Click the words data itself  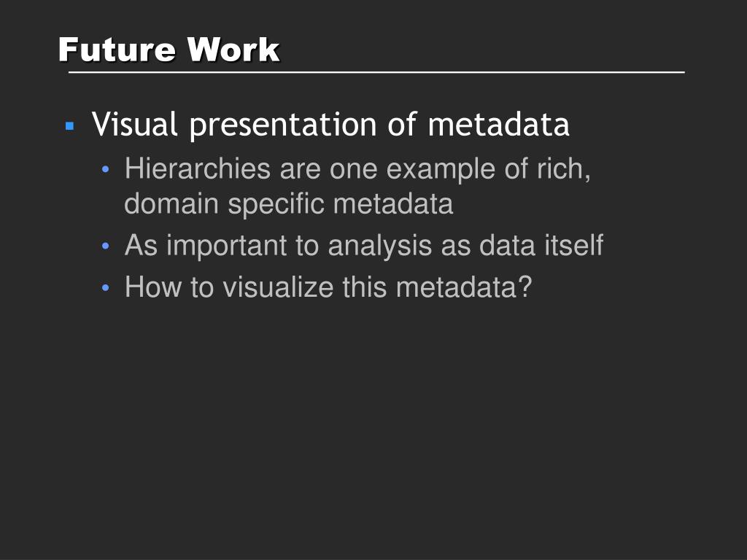coord(541,245)
